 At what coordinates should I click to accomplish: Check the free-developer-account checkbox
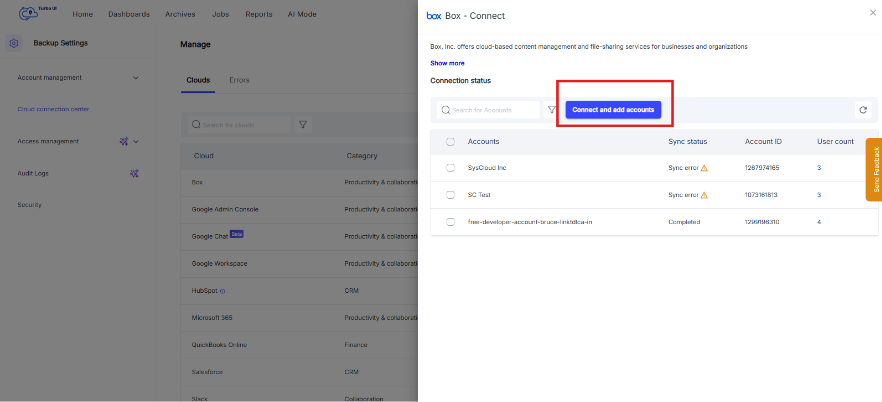(x=450, y=222)
